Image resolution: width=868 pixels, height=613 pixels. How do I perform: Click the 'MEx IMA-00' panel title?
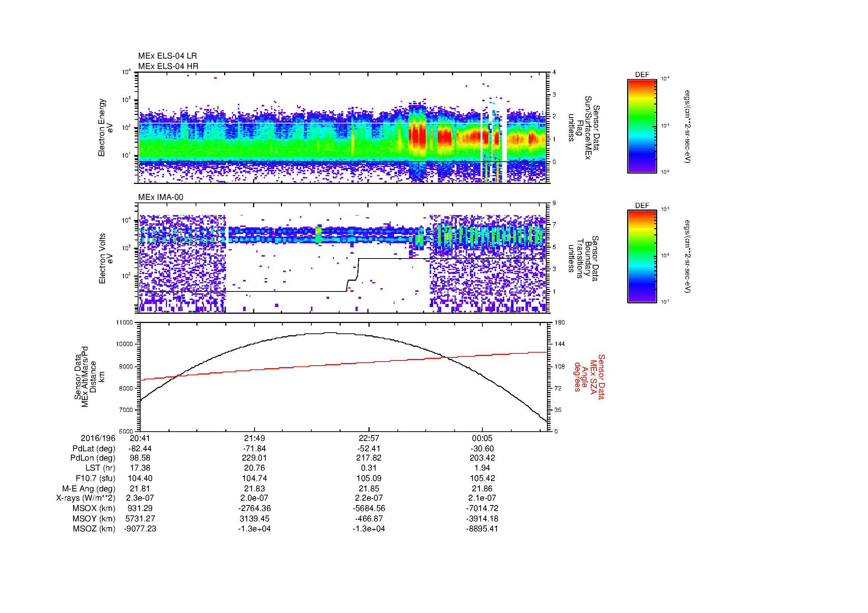[161, 197]
